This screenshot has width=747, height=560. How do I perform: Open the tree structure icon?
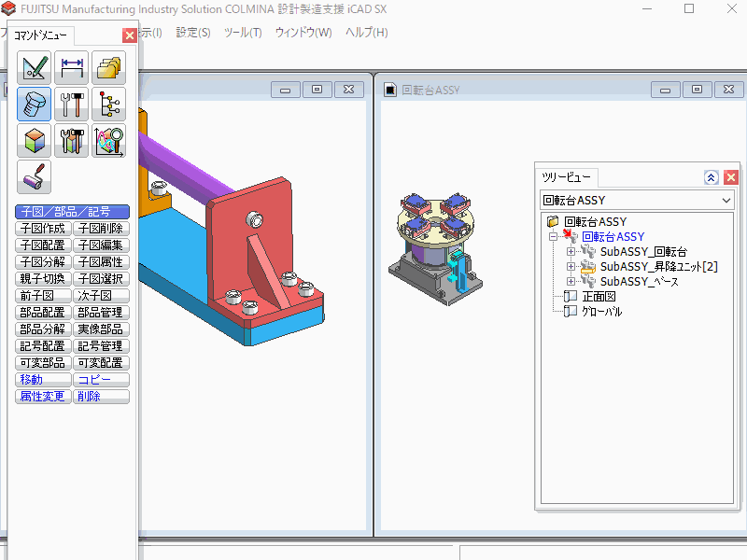coord(109,104)
